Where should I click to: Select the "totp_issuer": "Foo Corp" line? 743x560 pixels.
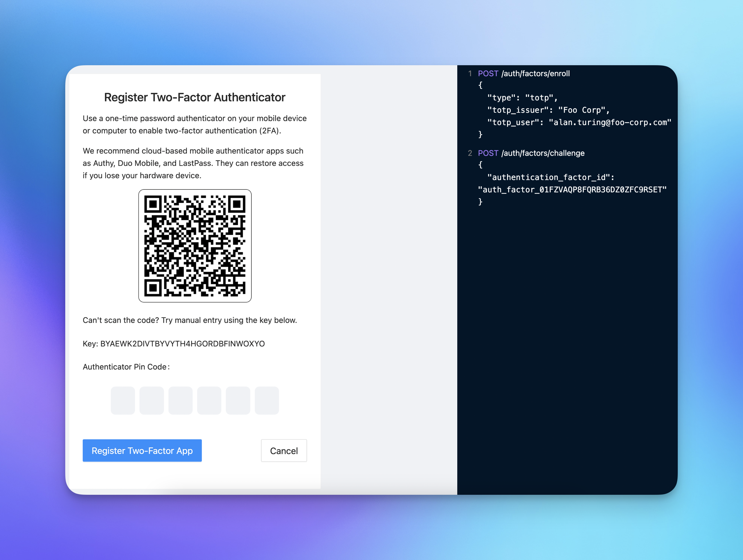point(548,110)
